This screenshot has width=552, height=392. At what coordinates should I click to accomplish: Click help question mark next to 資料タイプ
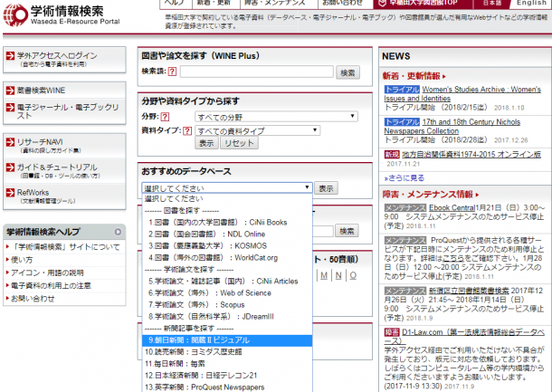click(x=187, y=131)
